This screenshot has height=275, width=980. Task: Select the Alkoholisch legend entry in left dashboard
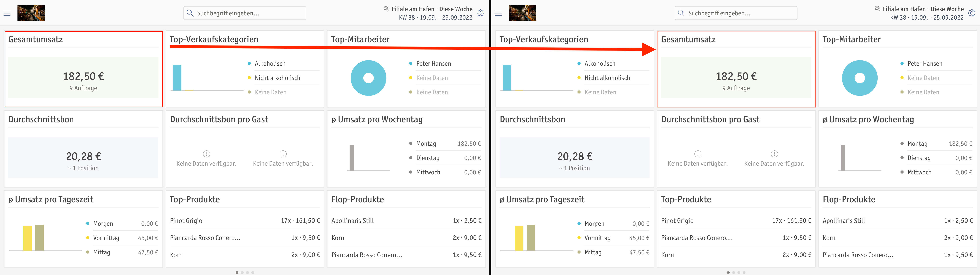pyautogui.click(x=283, y=64)
